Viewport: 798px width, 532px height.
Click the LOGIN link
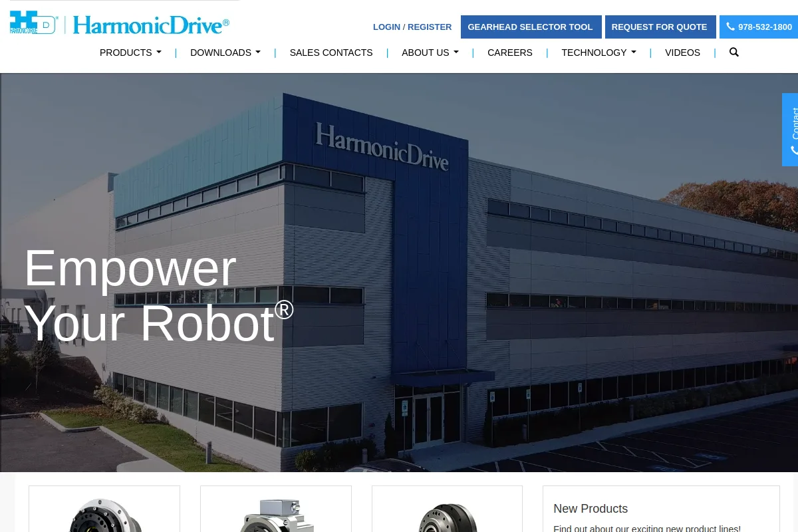pyautogui.click(x=386, y=27)
